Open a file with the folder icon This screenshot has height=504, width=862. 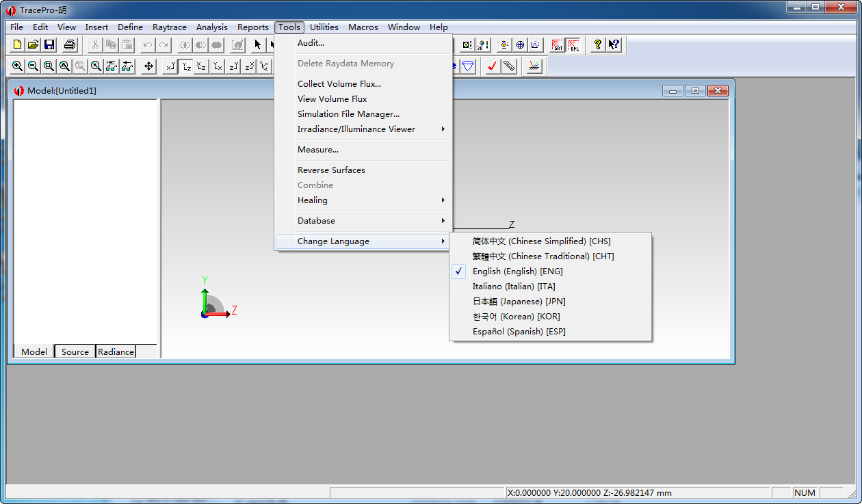coord(34,44)
